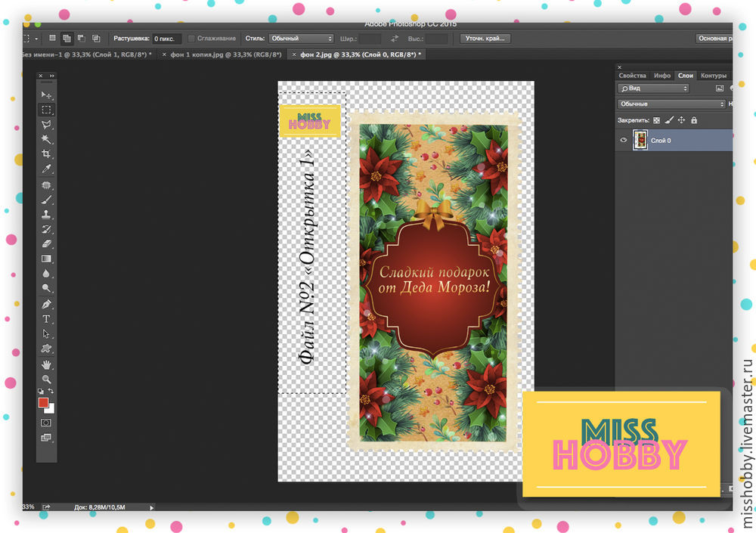
Task: Select the Magic Wand tool
Action: tap(46, 139)
